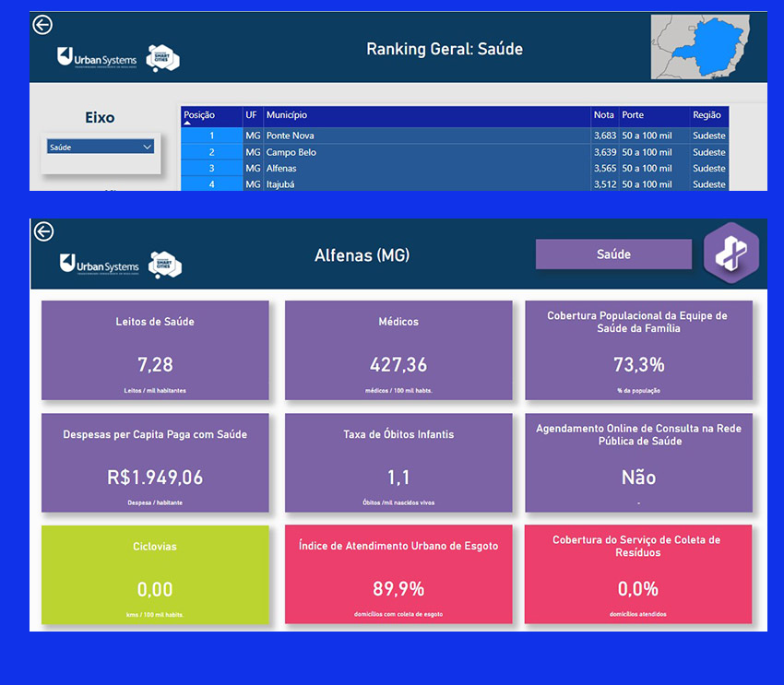Screen dimensions: 784x685
Task: Select the Alfenas row in ranking table
Action: point(283,169)
